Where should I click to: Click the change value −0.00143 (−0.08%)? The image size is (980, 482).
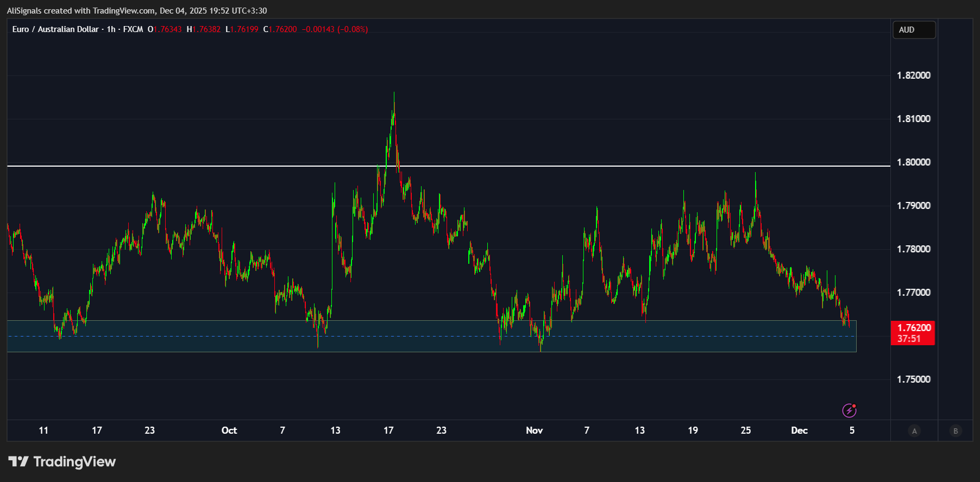coord(335,29)
